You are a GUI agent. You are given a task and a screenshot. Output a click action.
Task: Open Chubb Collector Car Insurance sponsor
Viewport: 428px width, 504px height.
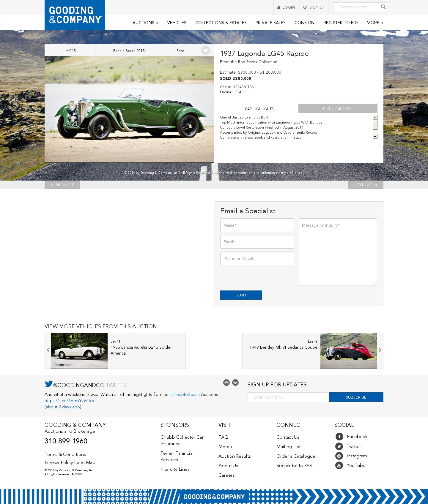tap(182, 440)
